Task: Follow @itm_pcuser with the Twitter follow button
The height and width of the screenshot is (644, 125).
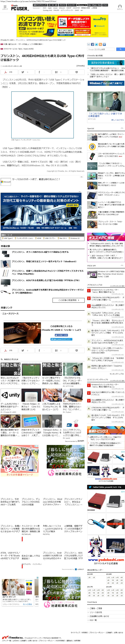Action: (x=61, y=339)
